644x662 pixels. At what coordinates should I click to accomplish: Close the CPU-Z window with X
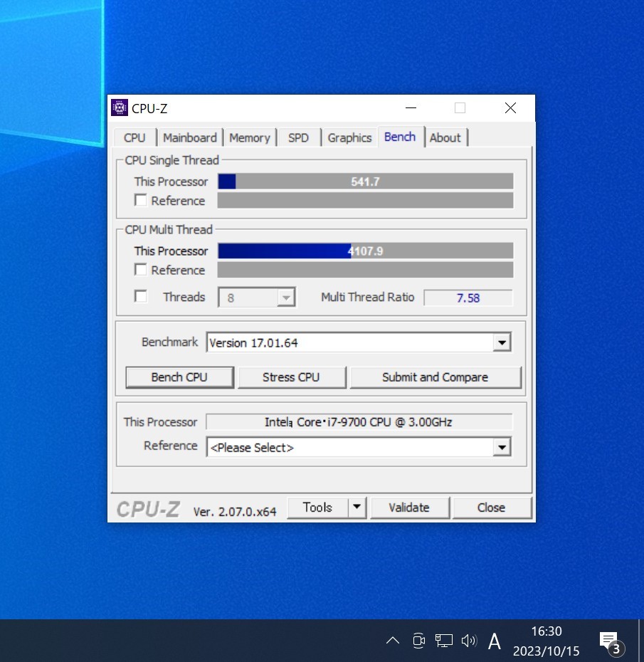(511, 108)
